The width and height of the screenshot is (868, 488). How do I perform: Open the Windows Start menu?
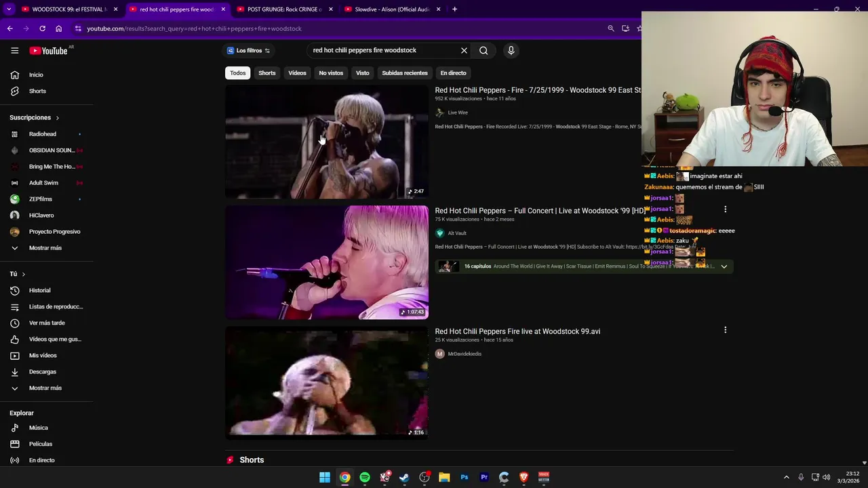click(x=325, y=477)
